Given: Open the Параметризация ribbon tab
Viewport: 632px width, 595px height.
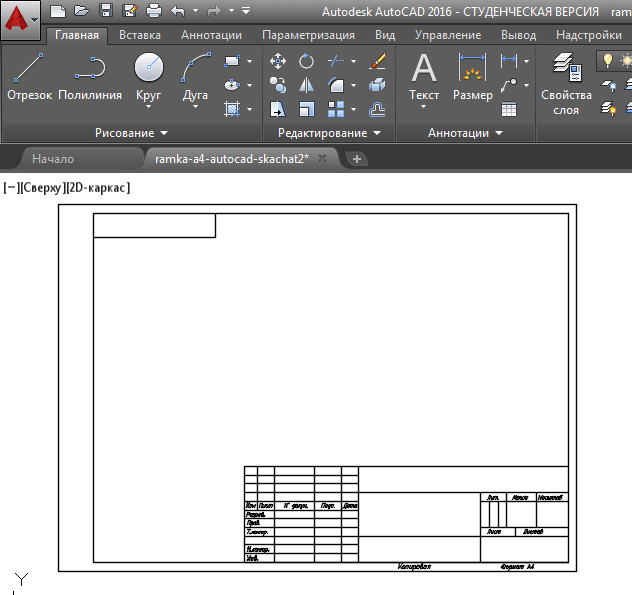Looking at the screenshot, I should pyautogui.click(x=307, y=35).
